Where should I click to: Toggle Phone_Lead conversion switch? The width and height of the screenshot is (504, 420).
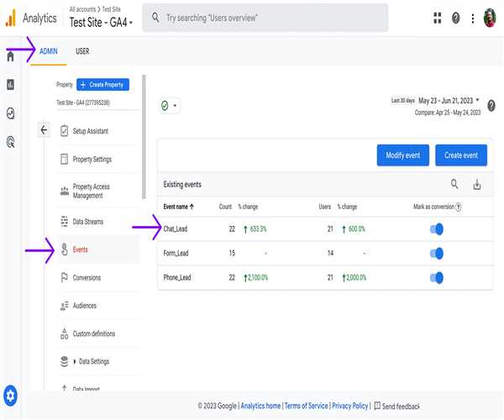click(x=436, y=277)
